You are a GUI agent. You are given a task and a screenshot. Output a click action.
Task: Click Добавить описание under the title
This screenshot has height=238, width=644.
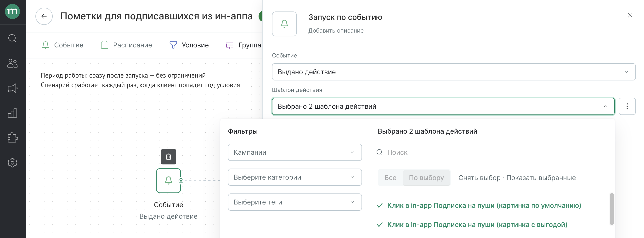click(x=336, y=31)
